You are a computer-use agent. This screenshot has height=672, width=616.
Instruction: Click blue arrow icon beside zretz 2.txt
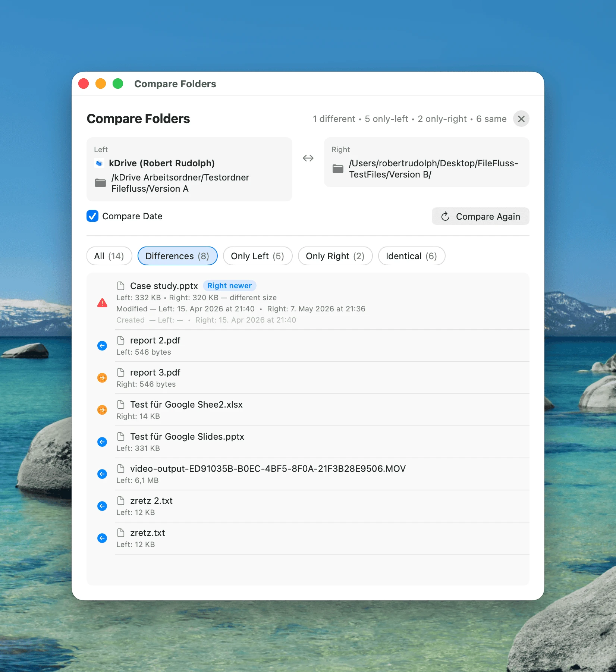coord(102,506)
